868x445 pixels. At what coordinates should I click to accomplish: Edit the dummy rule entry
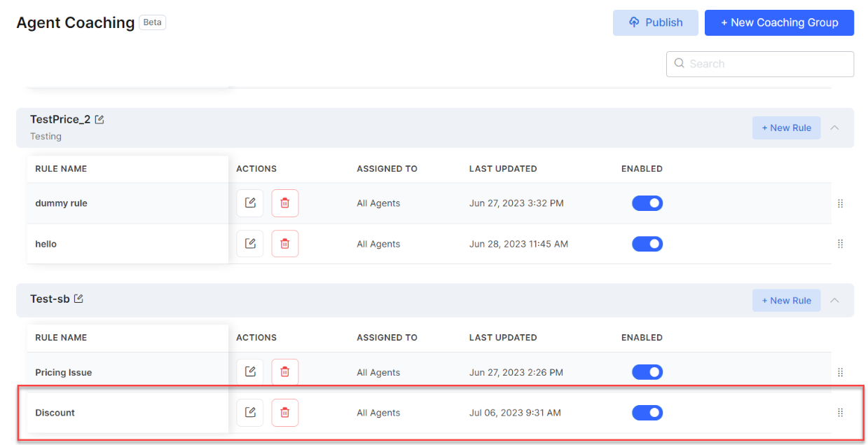pyautogui.click(x=250, y=203)
